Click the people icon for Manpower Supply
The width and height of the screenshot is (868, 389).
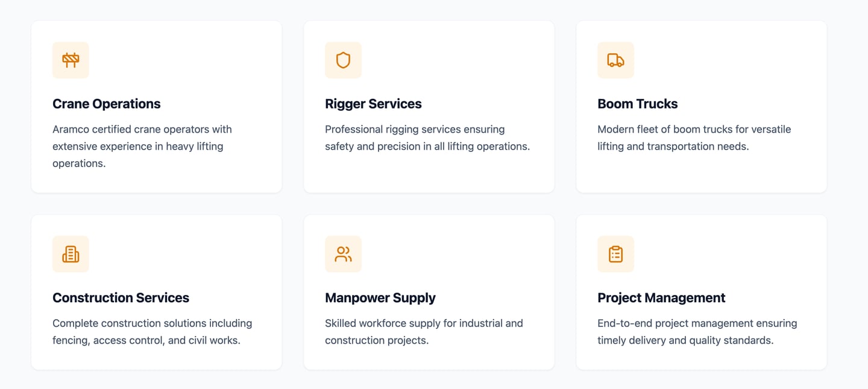pos(343,254)
